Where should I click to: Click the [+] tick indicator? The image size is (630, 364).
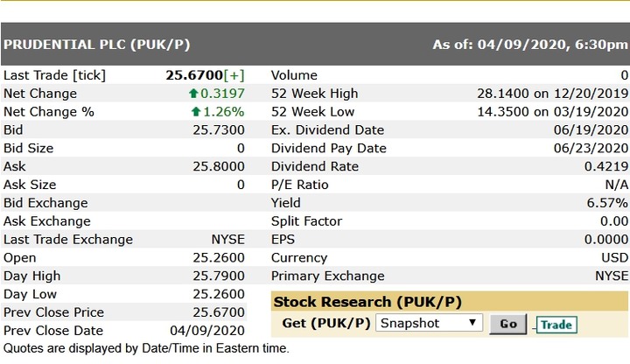[x=234, y=75]
